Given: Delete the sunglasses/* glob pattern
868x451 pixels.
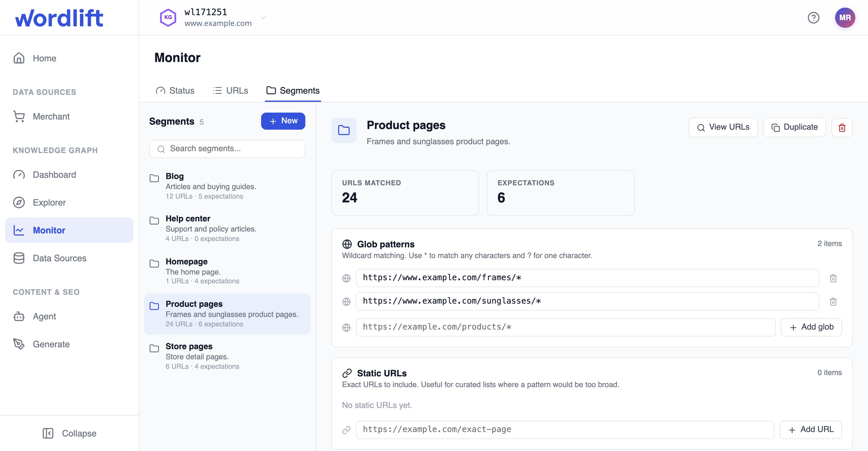Looking at the screenshot, I should point(833,301).
